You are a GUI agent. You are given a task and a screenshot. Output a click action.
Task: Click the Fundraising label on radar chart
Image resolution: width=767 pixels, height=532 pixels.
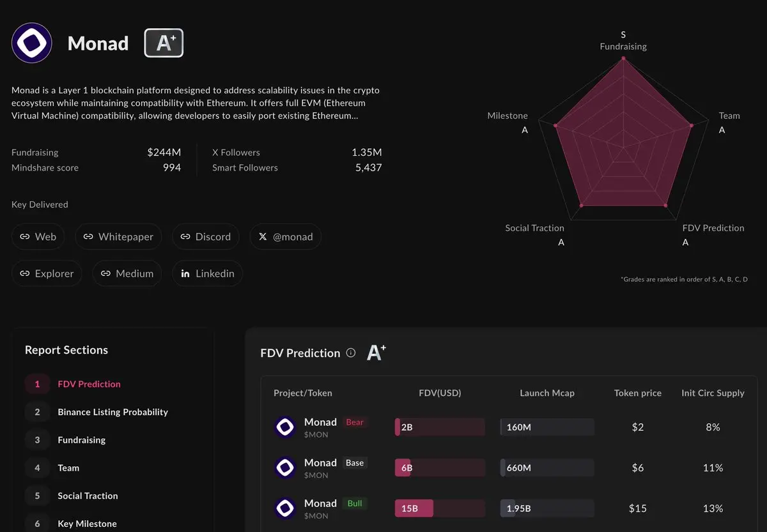[623, 47]
